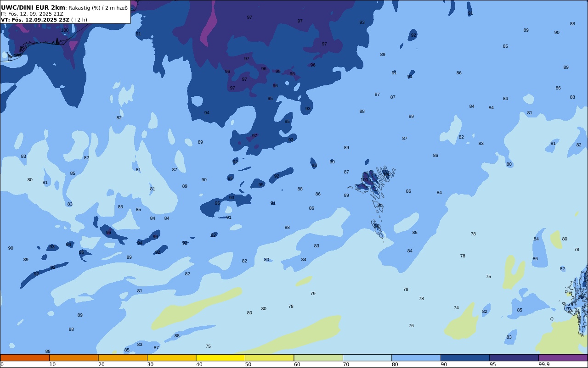
Task: Select the '76' humidity value on the map
Action: [x=411, y=326]
